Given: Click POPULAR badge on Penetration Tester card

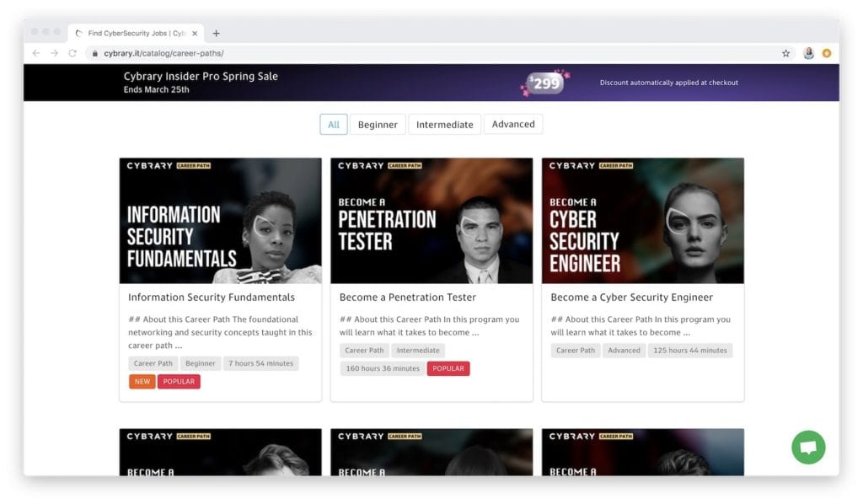Looking at the screenshot, I should [448, 368].
